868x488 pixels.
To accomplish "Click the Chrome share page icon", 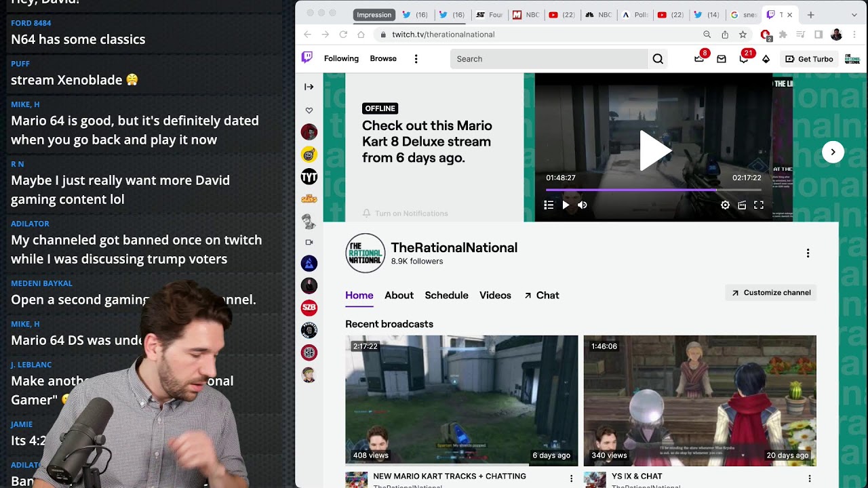I will pyautogui.click(x=725, y=35).
